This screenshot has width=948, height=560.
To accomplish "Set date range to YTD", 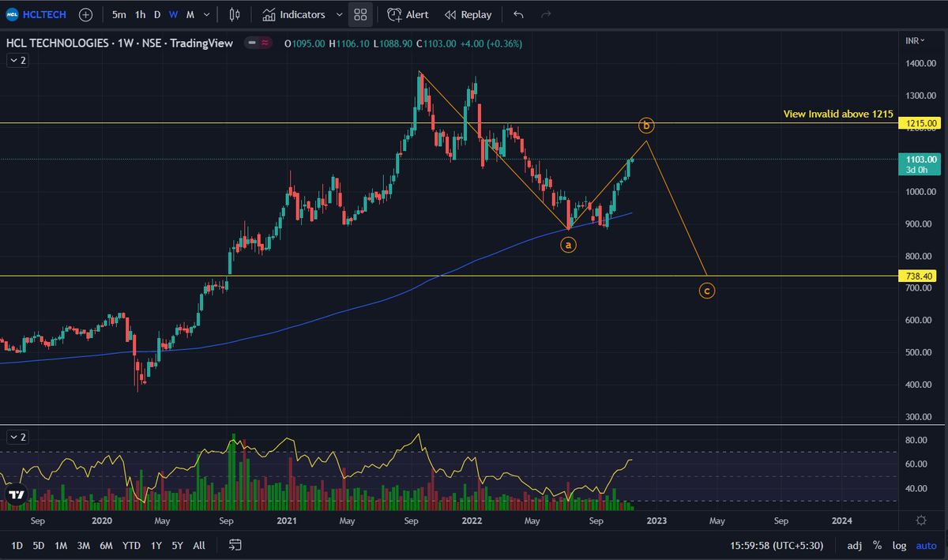I will 132,545.
